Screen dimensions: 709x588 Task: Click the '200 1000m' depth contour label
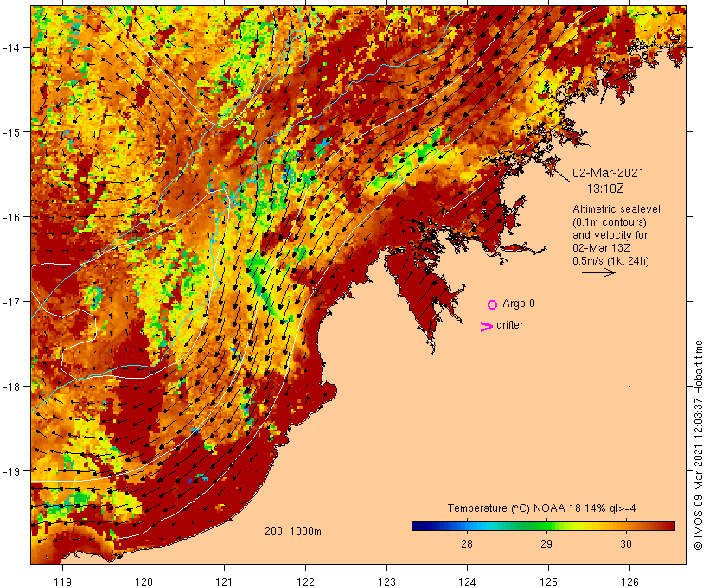[x=293, y=532]
